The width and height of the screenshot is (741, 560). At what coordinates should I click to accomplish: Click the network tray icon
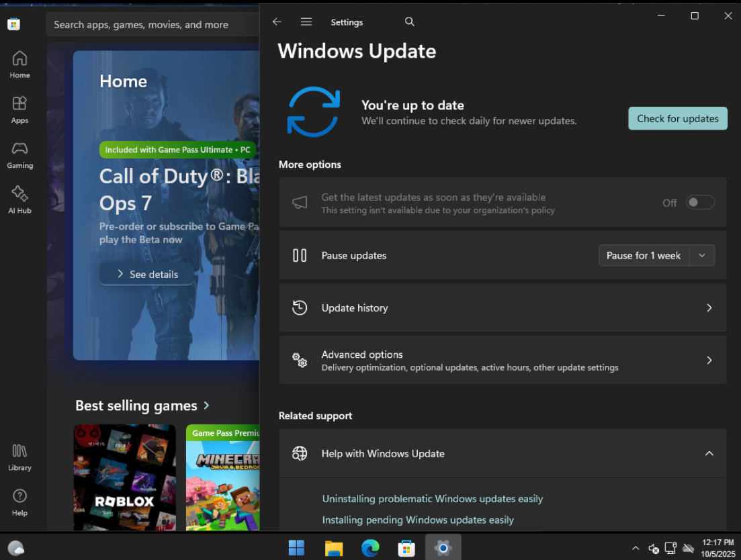[x=670, y=548]
